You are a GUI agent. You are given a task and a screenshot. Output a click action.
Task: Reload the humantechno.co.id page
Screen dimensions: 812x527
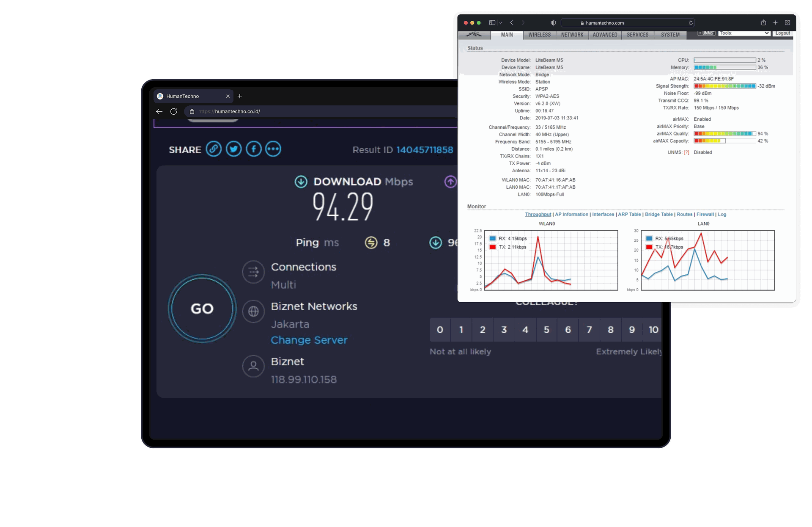[x=173, y=111]
